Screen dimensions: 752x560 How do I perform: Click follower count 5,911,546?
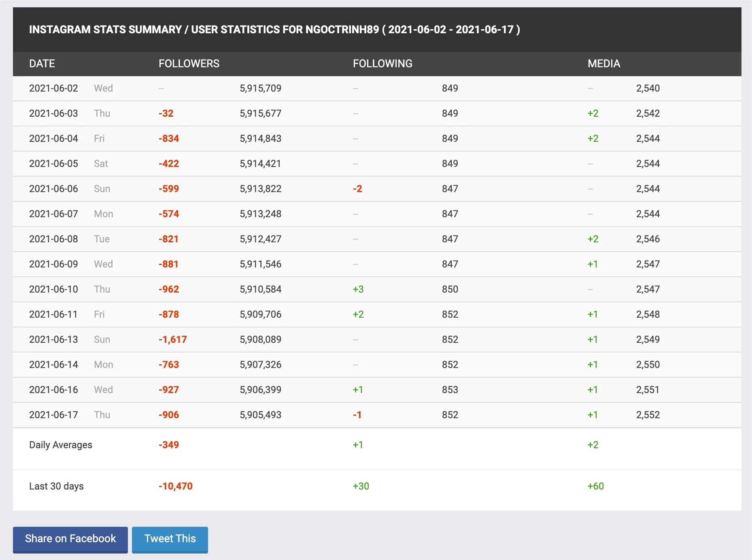pos(260,264)
